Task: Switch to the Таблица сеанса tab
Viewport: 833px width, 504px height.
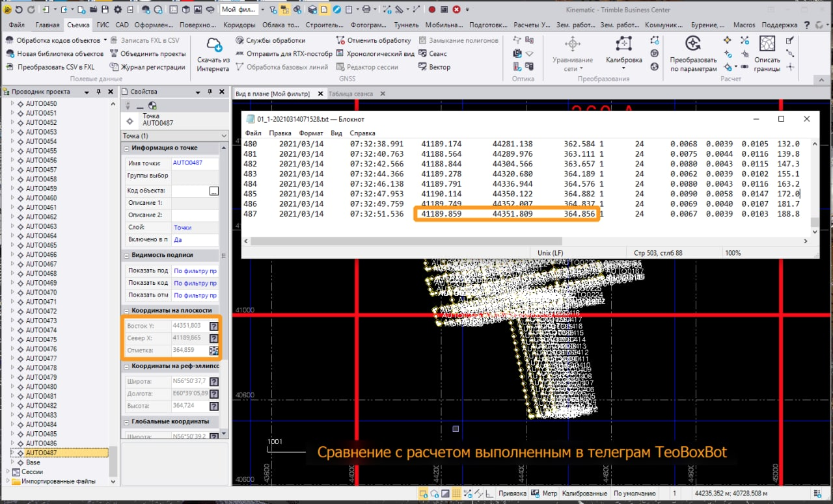Action: click(x=350, y=94)
